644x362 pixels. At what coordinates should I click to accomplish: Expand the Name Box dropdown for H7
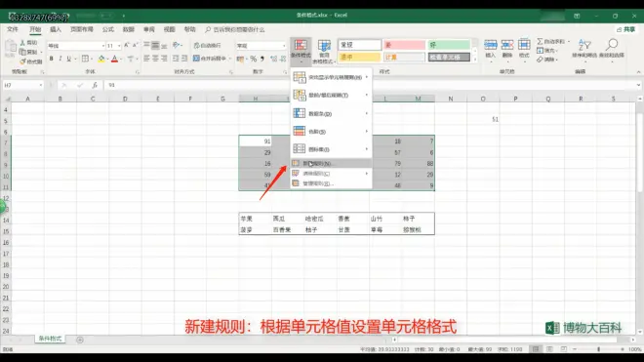(41, 85)
